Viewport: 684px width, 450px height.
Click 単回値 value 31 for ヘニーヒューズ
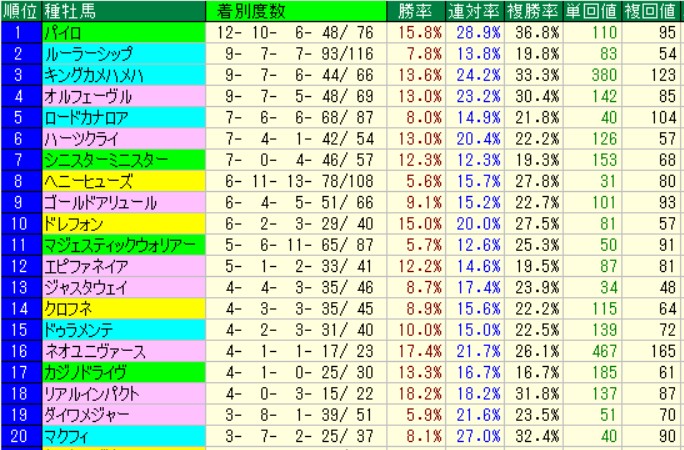coord(609,181)
